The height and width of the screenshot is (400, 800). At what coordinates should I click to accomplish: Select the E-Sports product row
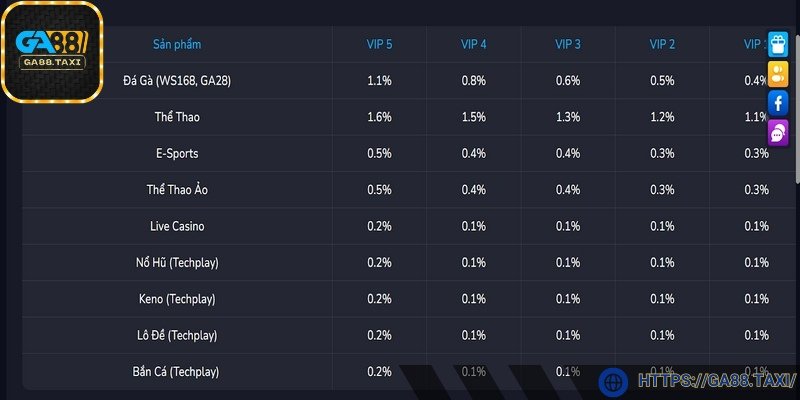coord(177,153)
